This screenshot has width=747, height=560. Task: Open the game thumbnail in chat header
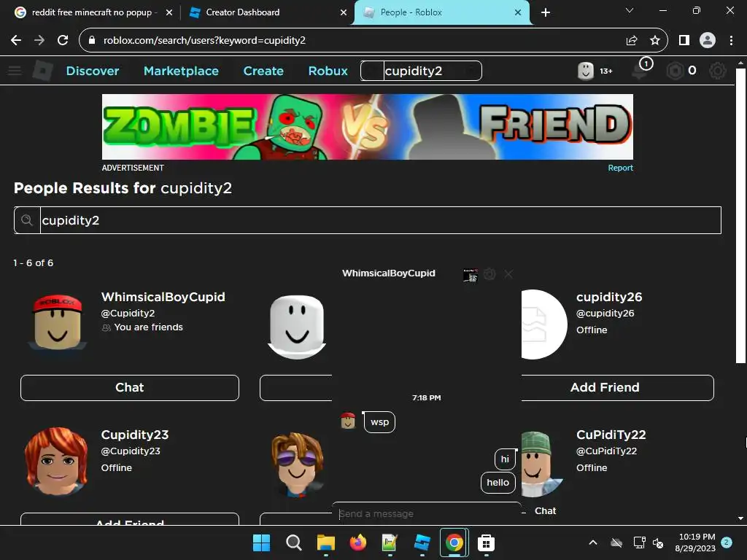pos(471,275)
